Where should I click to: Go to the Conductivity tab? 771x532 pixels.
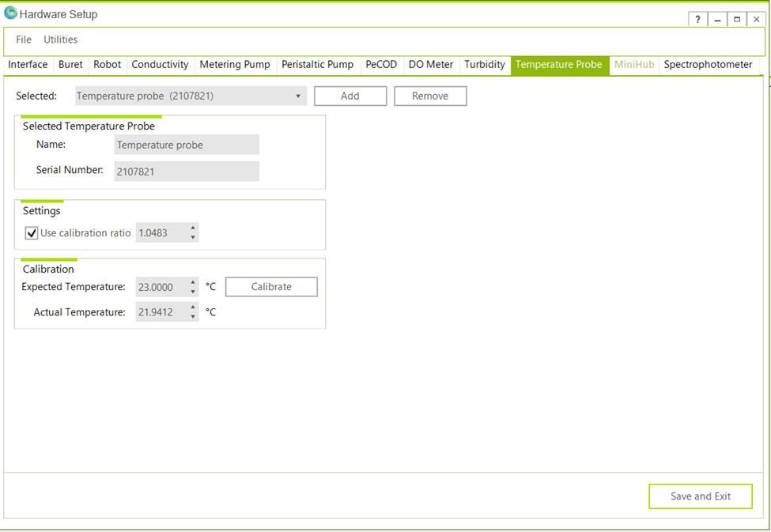pos(160,65)
